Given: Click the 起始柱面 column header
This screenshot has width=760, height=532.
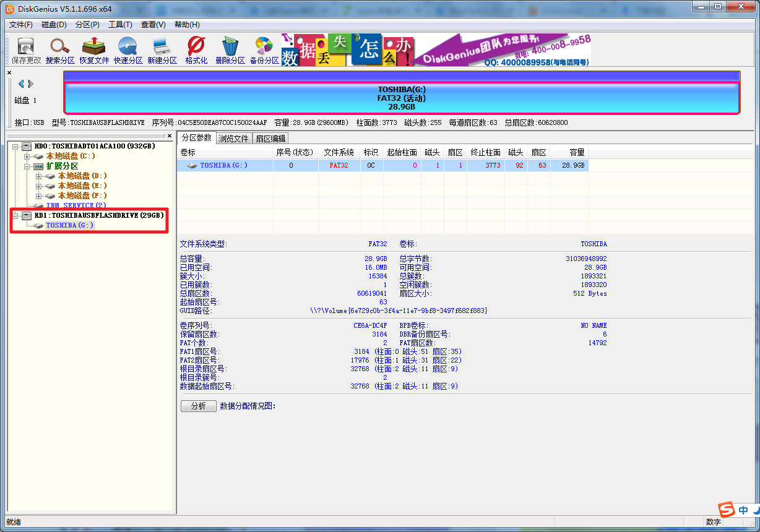Looking at the screenshot, I should (402, 152).
